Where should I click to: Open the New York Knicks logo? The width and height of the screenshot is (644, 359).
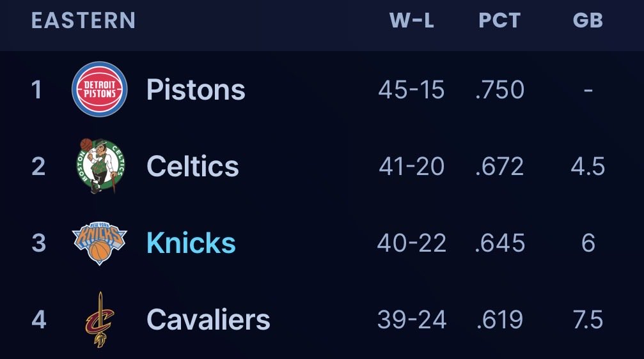tap(99, 243)
